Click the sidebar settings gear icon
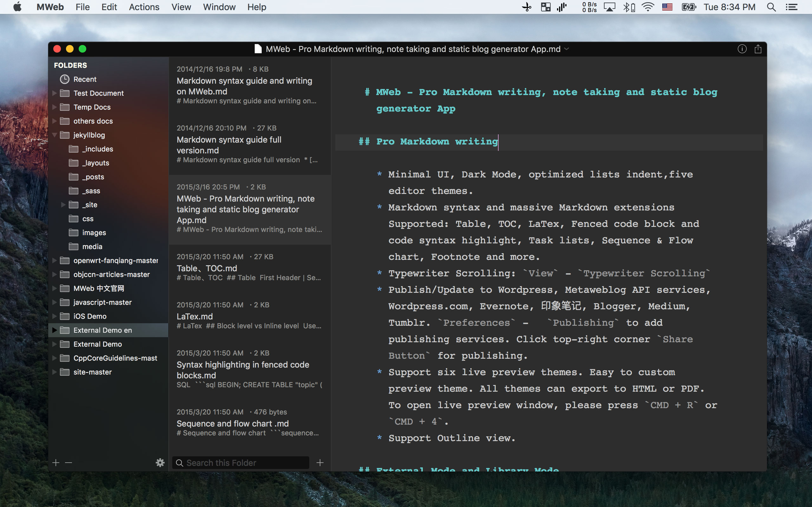The image size is (812, 507). point(160,463)
